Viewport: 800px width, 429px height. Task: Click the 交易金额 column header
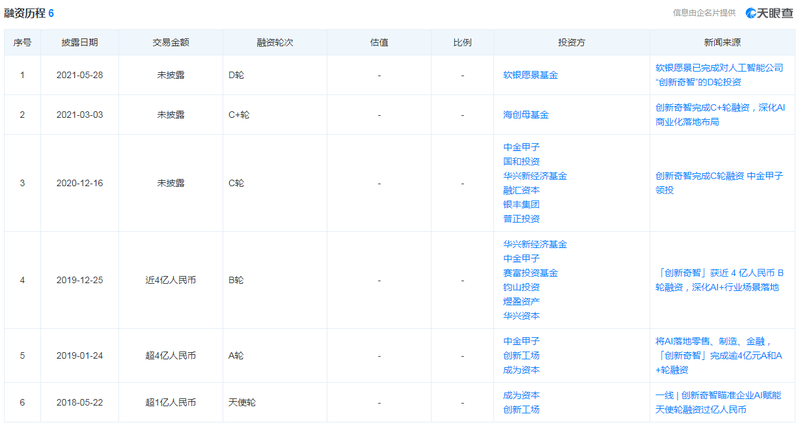[170, 42]
